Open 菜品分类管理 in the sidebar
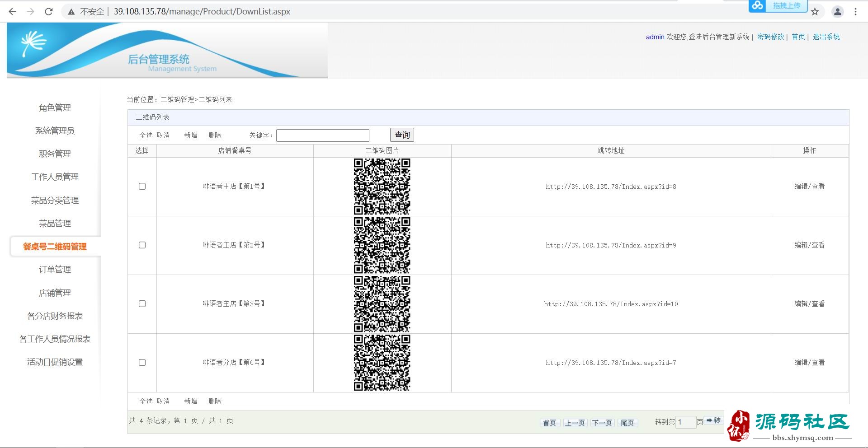Viewport: 868px width, 448px height. click(x=55, y=200)
